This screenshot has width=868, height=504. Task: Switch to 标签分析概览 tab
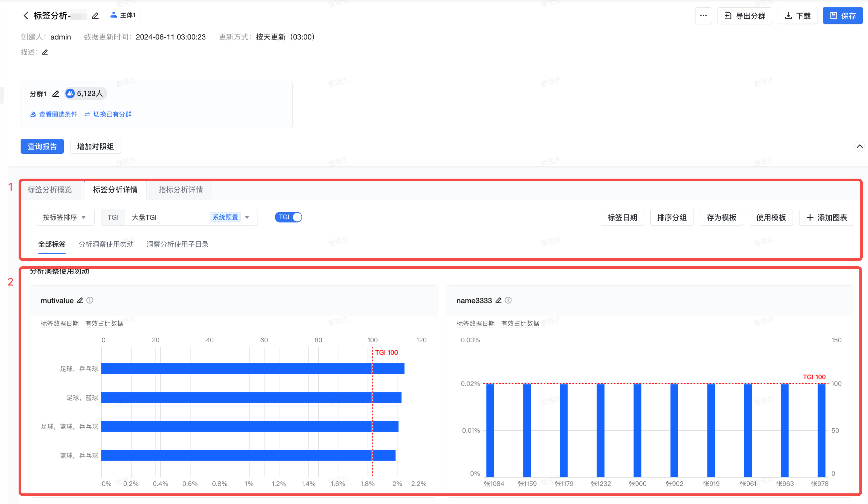click(x=50, y=190)
